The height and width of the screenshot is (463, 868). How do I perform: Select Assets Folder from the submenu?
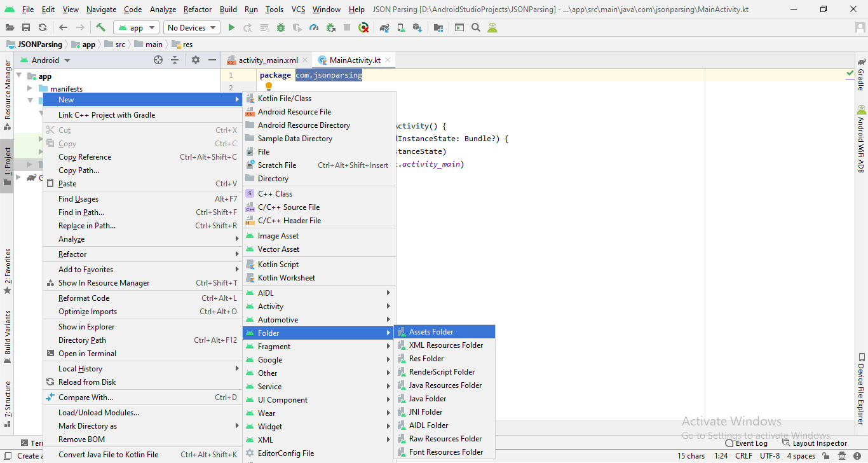pos(431,332)
